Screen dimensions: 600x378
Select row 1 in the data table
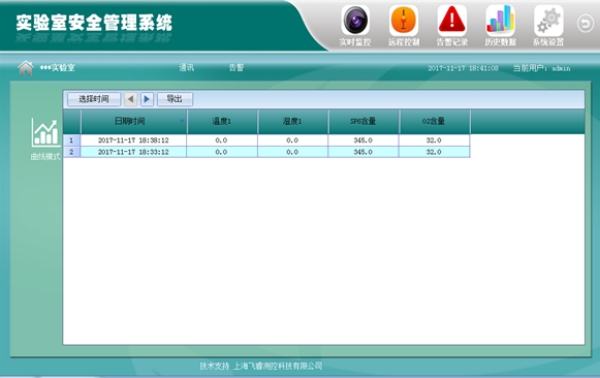pos(267,140)
